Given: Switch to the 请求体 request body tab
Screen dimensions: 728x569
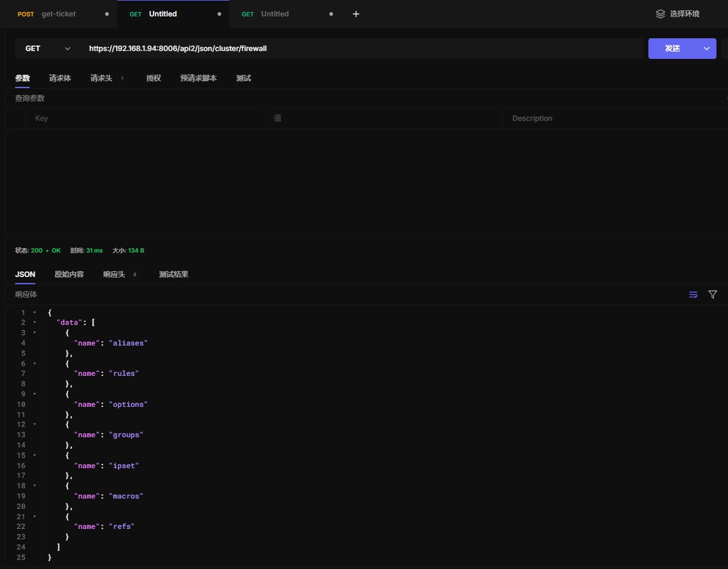Looking at the screenshot, I should 60,78.
